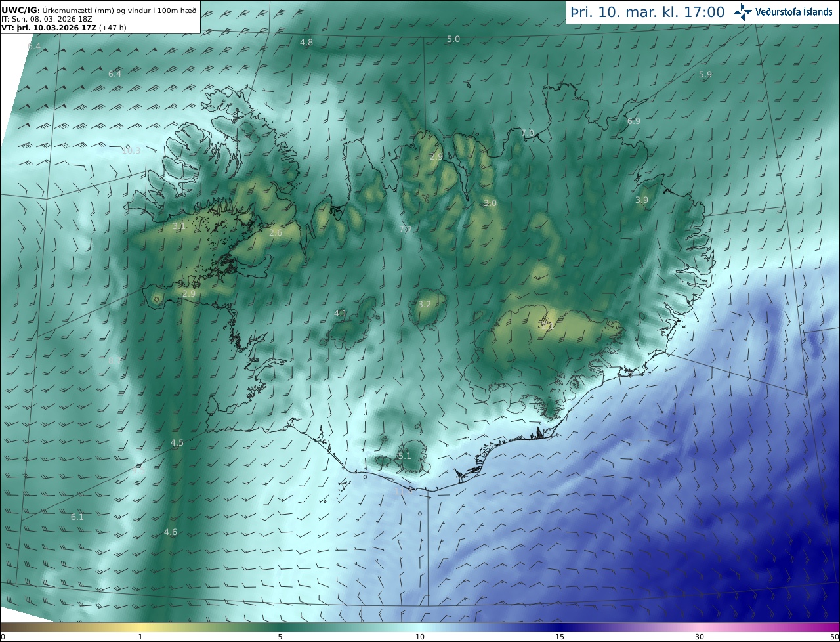The image size is (840, 642).
Task: Click the 3.2 value on the map
Action: coord(425,304)
